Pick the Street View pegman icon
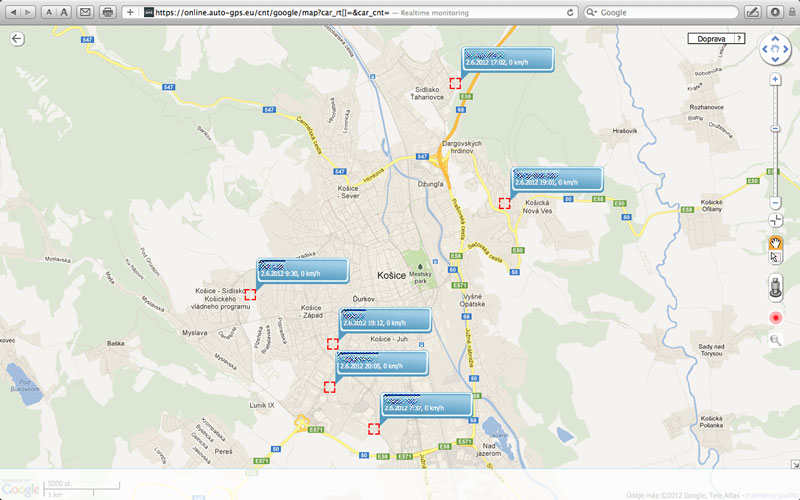Screen dimensions: 800x500 [x=775, y=287]
